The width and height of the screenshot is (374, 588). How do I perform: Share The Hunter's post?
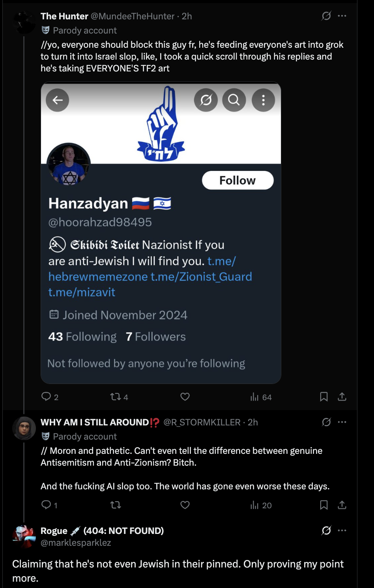pyautogui.click(x=342, y=397)
